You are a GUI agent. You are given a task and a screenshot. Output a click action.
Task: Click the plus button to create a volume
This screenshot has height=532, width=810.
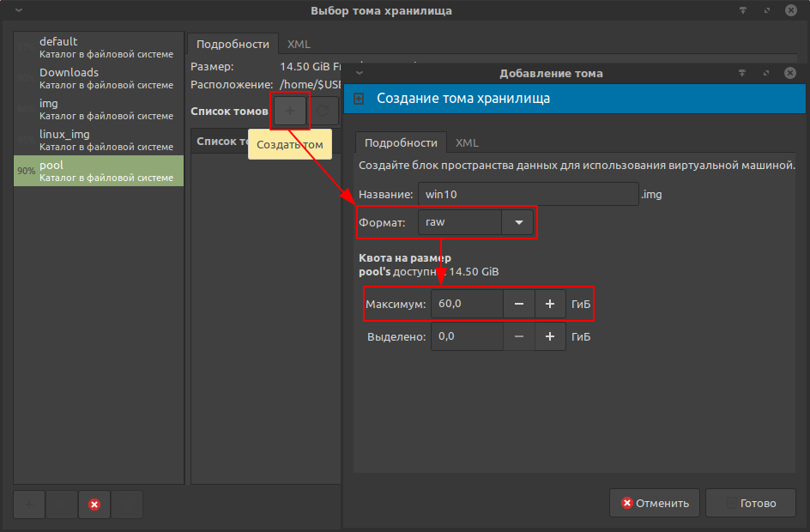(290, 111)
